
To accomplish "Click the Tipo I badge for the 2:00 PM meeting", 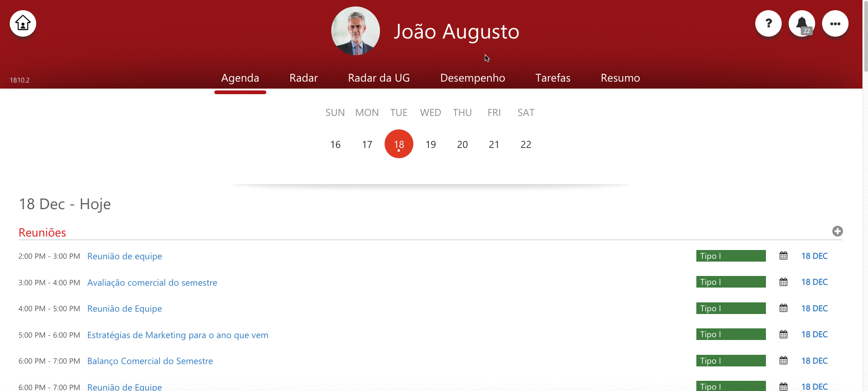I will click(x=731, y=256).
